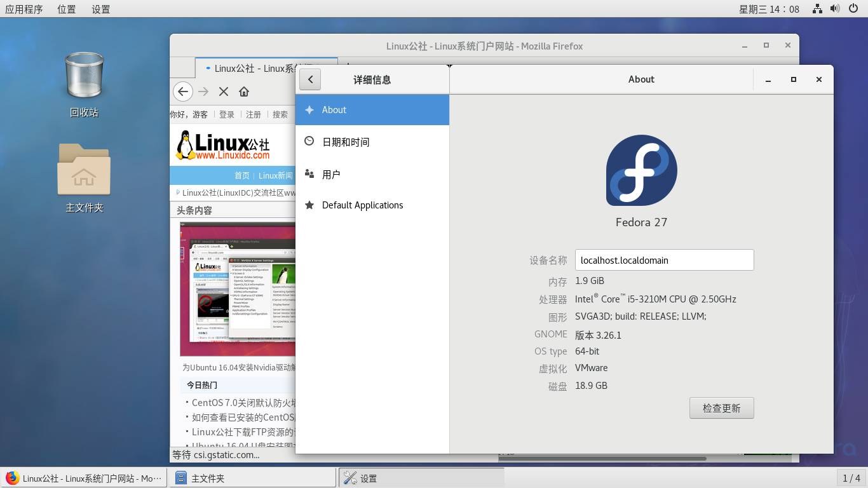
Task: Open the 为Ubuntu 16.04安装Nvidia驱动 caption link
Action: pos(239,367)
